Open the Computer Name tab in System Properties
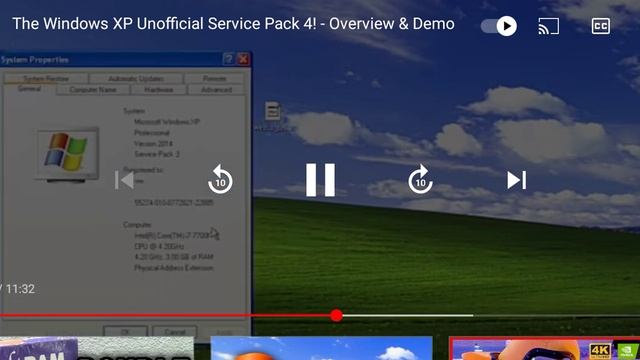Screen dimensions: 640x360 [x=93, y=90]
